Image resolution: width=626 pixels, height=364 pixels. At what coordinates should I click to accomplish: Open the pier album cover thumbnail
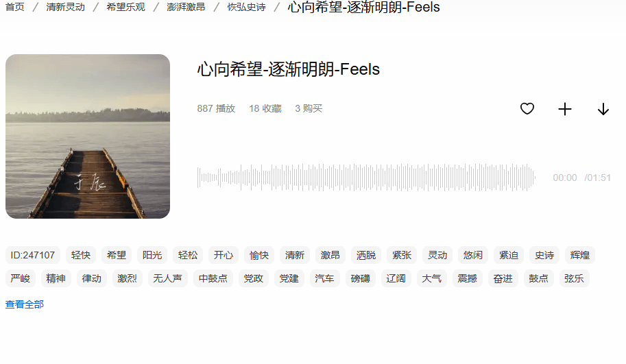[x=88, y=136]
